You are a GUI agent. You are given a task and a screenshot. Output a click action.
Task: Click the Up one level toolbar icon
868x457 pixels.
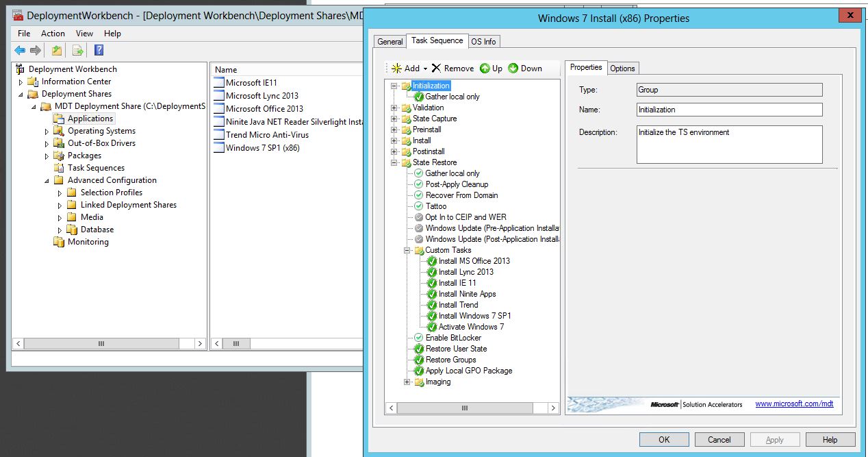pyautogui.click(x=57, y=50)
